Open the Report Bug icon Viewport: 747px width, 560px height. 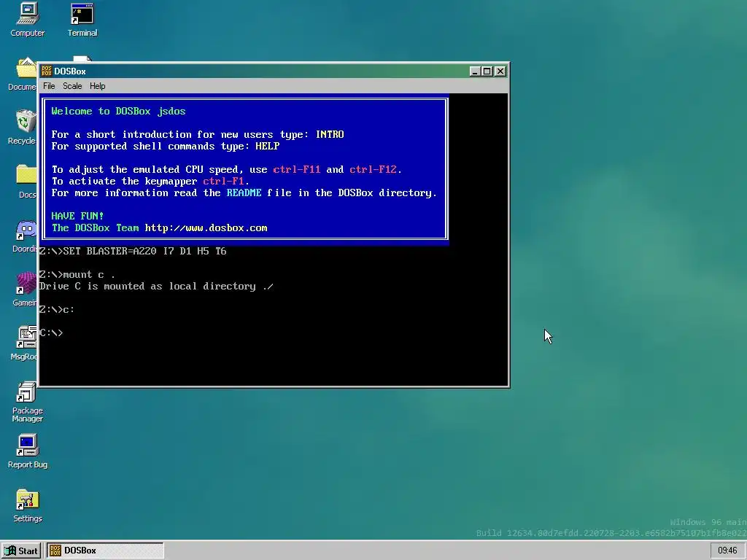click(x=27, y=451)
